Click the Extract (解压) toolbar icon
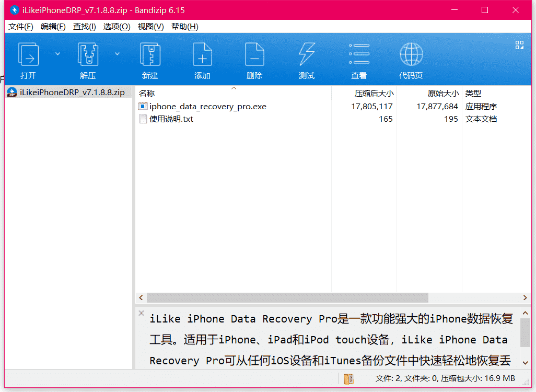The image size is (536, 392). 88,54
